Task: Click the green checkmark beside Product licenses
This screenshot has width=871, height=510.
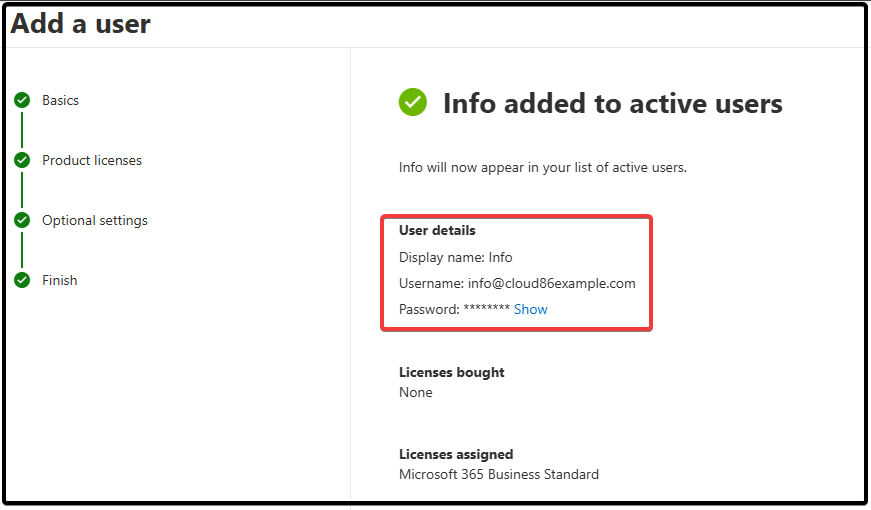Action: [22, 161]
